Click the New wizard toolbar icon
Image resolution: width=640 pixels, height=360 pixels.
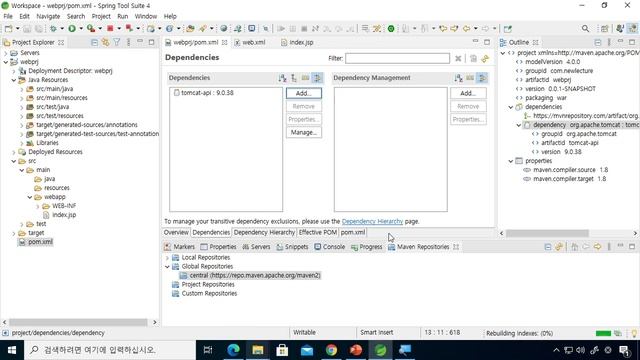click(x=9, y=29)
